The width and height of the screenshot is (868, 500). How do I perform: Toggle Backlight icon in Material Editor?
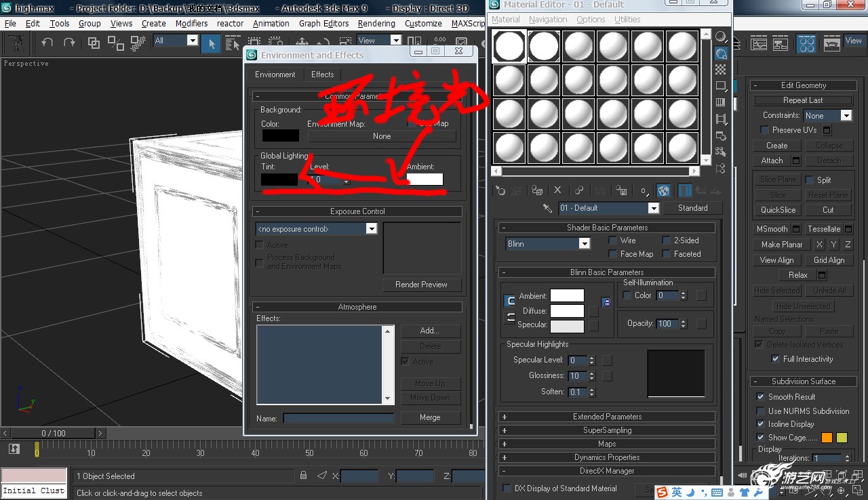pyautogui.click(x=721, y=54)
